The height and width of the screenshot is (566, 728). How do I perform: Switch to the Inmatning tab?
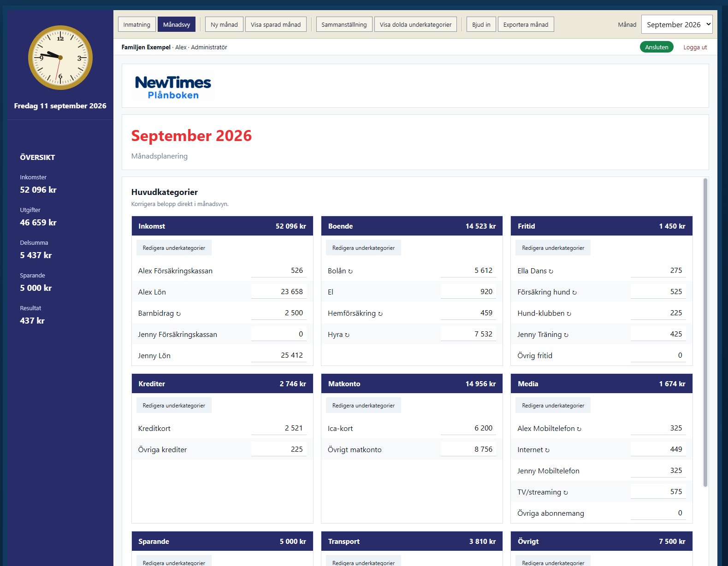pyautogui.click(x=137, y=24)
